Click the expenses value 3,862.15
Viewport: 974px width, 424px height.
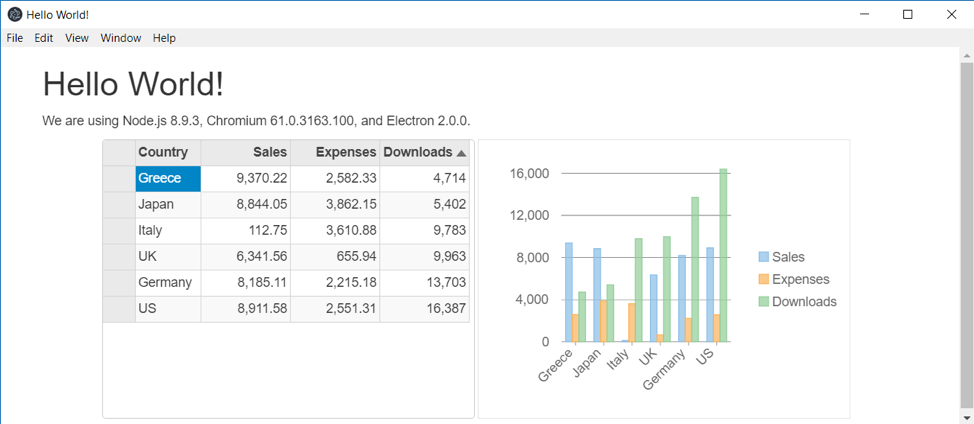pos(335,205)
